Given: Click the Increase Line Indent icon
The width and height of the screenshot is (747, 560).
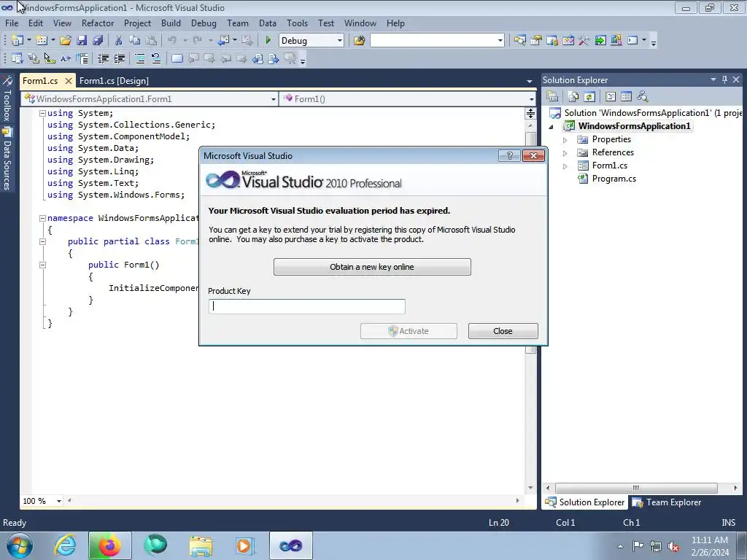Looking at the screenshot, I should 119,58.
